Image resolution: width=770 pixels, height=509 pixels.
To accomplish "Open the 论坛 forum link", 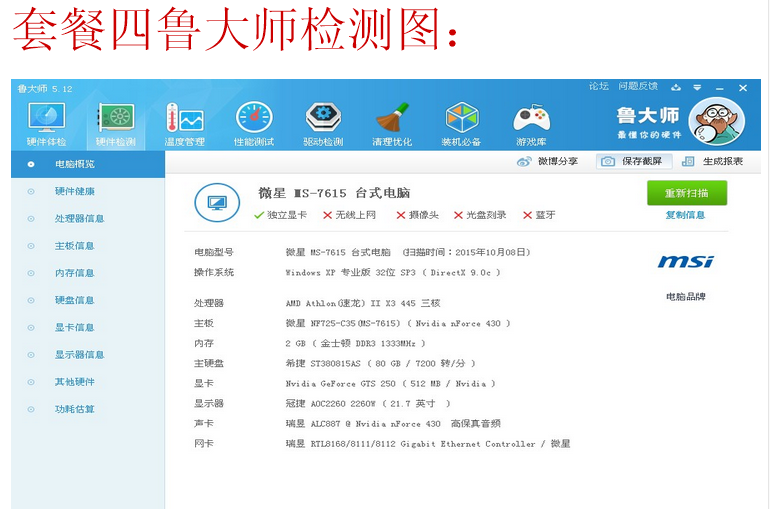I will (599, 86).
